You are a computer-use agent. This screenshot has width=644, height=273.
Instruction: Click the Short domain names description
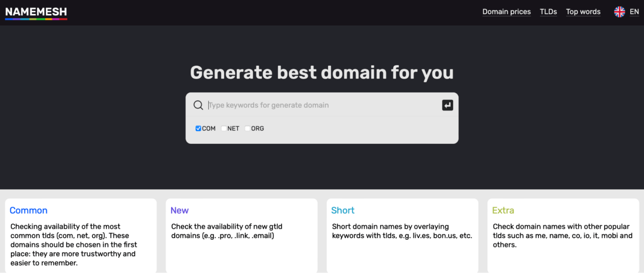(402, 231)
